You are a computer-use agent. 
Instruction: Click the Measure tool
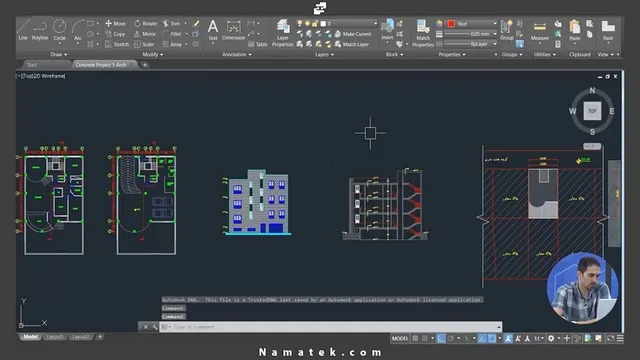click(x=540, y=31)
